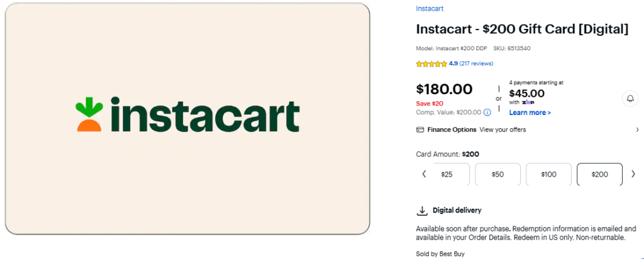Open the Instacart brand link
This screenshot has width=644, height=259.
pos(430,9)
